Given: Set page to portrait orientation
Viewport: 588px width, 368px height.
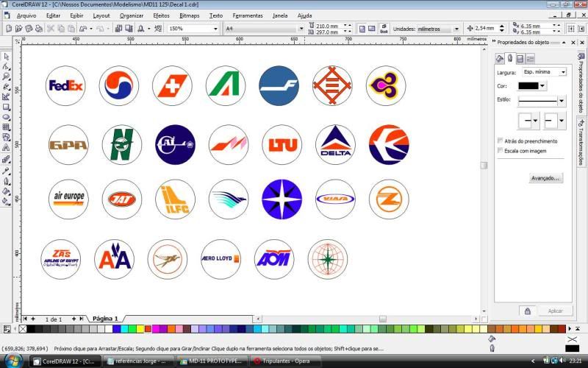Looking at the screenshot, I should (362, 29).
